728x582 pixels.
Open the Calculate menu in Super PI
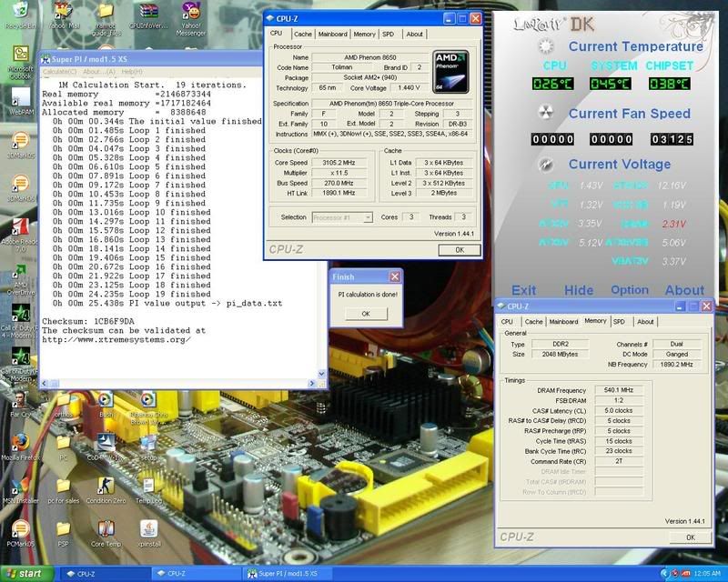click(x=60, y=71)
